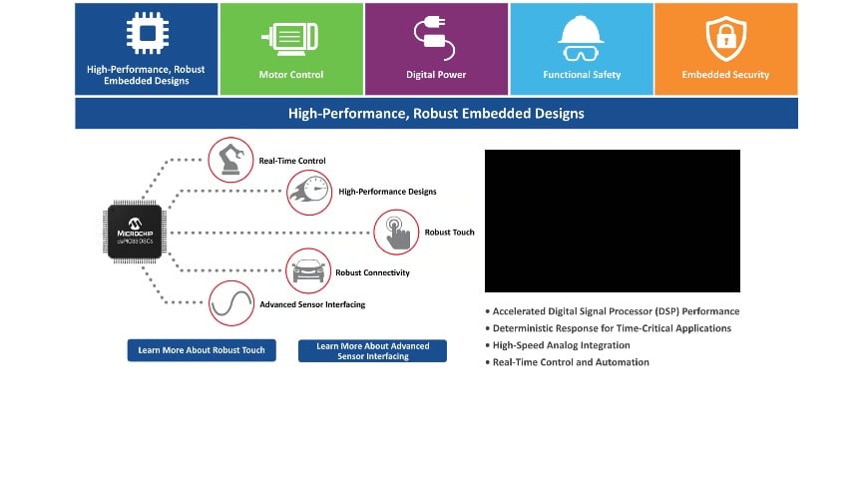Click the car Robust Connectivity icon
This screenshot has height=488, width=868.
click(308, 271)
